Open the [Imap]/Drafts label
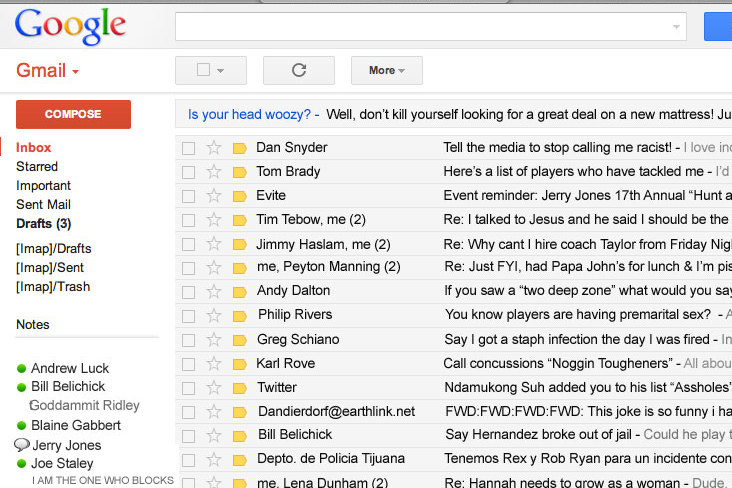Viewport: 732px width, 488px height. (x=54, y=248)
